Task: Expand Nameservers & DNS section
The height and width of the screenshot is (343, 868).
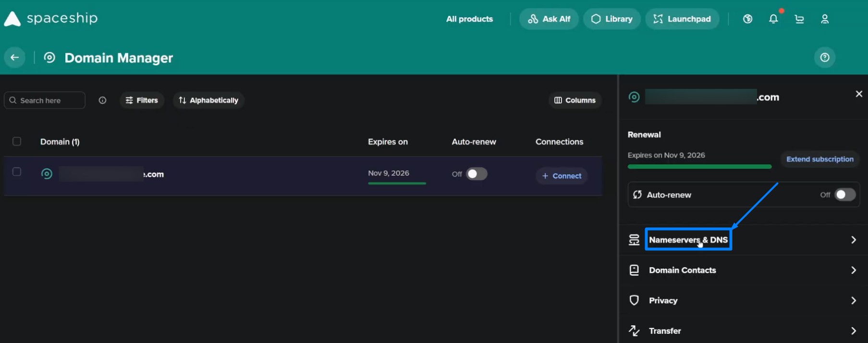Action: coord(743,240)
